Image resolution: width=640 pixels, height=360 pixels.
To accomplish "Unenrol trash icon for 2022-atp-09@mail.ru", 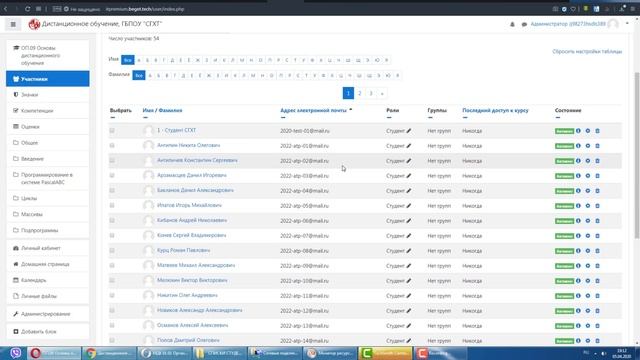I will [598, 266].
